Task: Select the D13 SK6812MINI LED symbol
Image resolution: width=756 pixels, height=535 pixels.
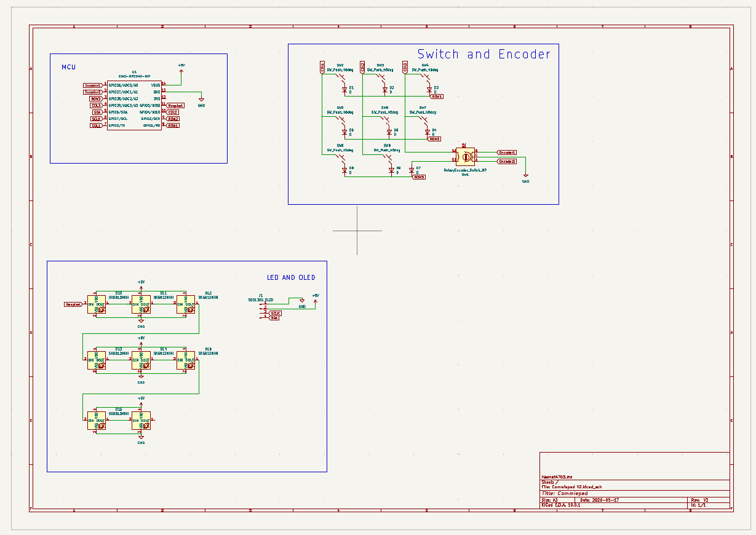Action: point(97,360)
